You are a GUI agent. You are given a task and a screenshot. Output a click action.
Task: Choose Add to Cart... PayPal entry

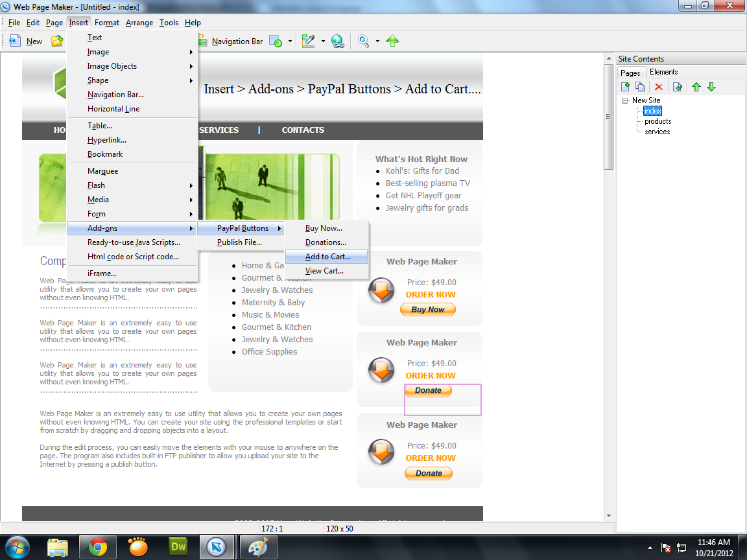[326, 257]
